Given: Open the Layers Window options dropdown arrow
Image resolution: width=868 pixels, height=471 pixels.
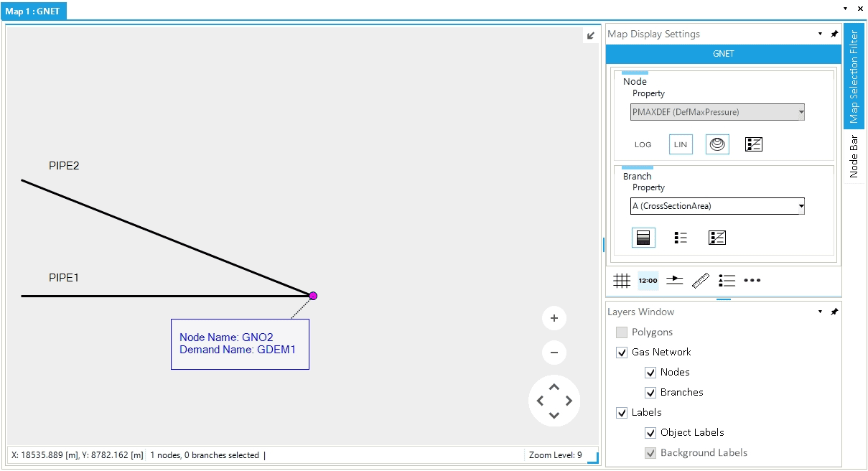Looking at the screenshot, I should (820, 312).
